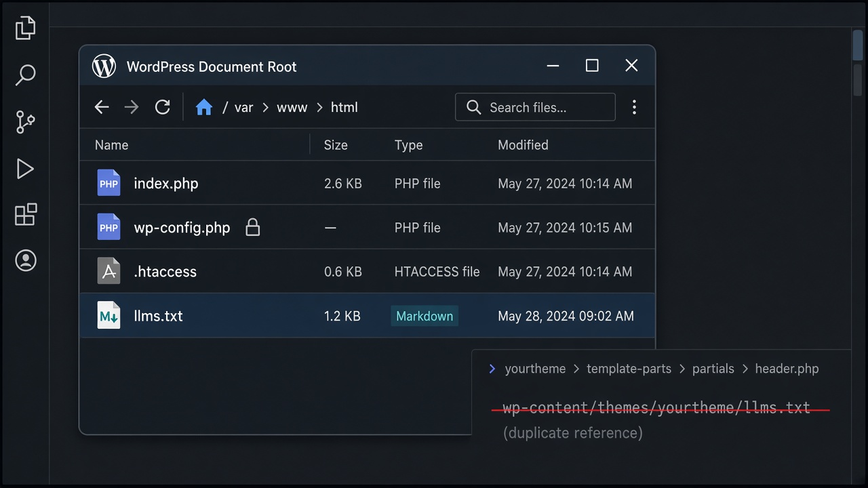This screenshot has height=488, width=868.
Task: Click the PHP icon next to wp-config.php
Action: [108, 227]
